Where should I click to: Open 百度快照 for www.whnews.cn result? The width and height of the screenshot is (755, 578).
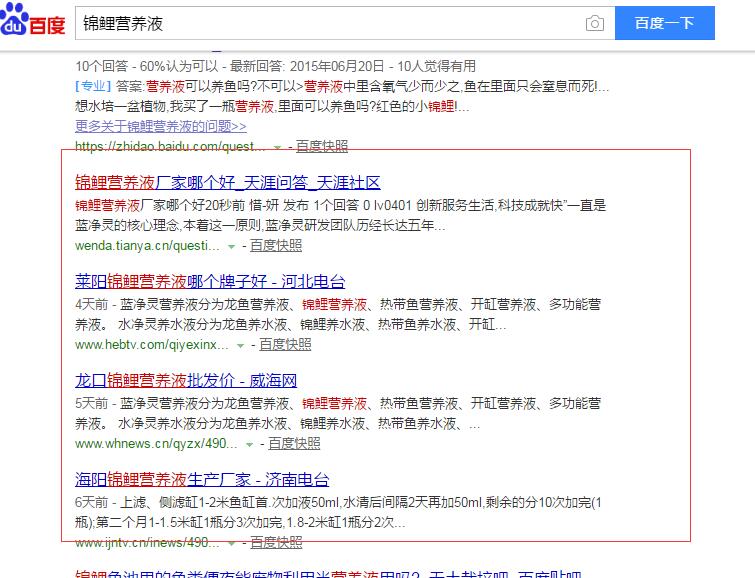click(294, 444)
